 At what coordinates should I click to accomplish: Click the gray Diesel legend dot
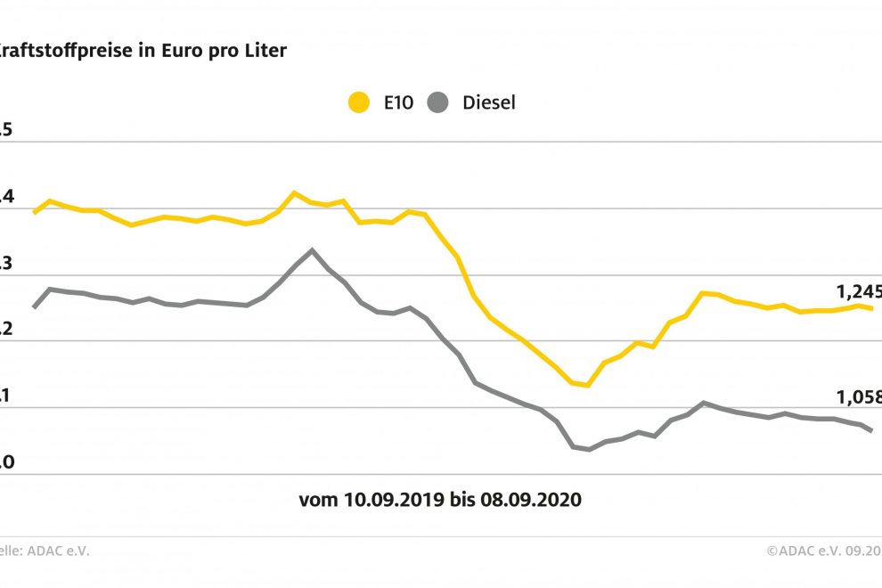coord(437,102)
